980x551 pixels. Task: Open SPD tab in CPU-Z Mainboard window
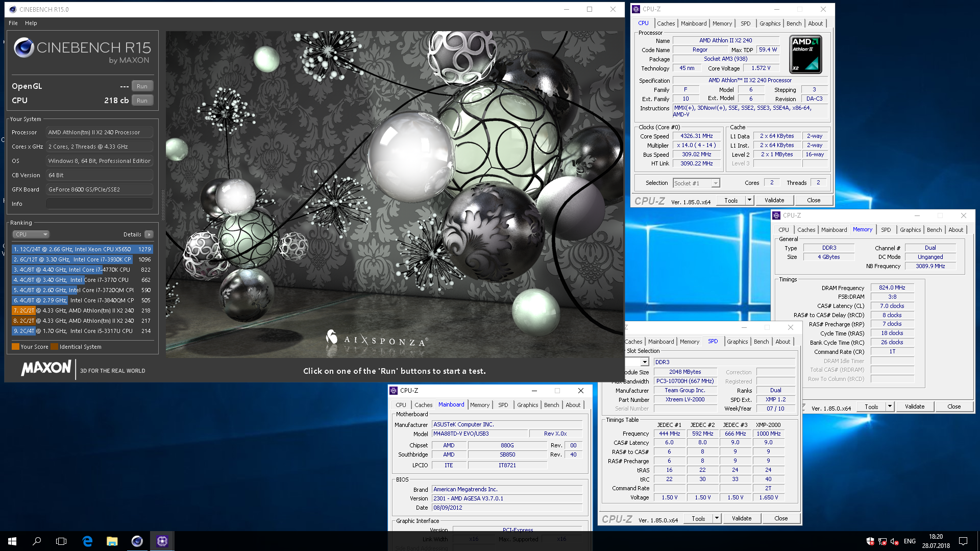[503, 405]
